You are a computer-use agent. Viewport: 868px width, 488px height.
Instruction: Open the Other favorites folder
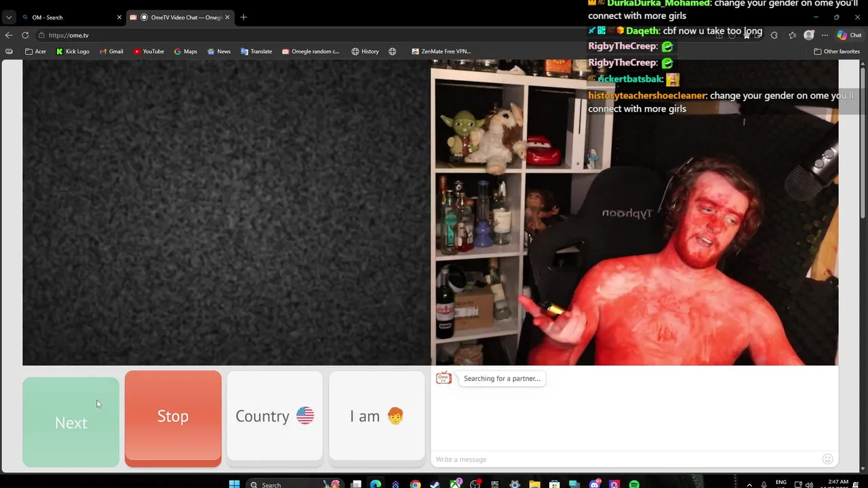click(x=837, y=52)
